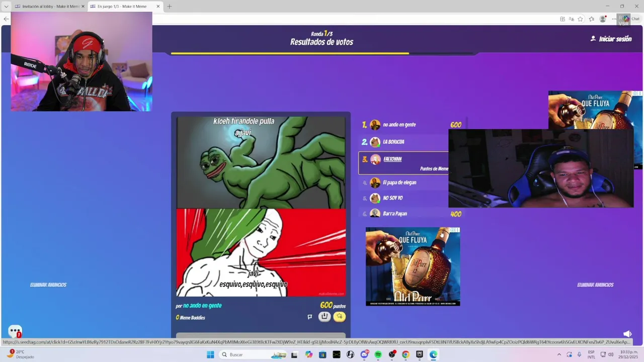
Task: Open the browser apps grid icon in address bar
Action: click(x=562, y=19)
